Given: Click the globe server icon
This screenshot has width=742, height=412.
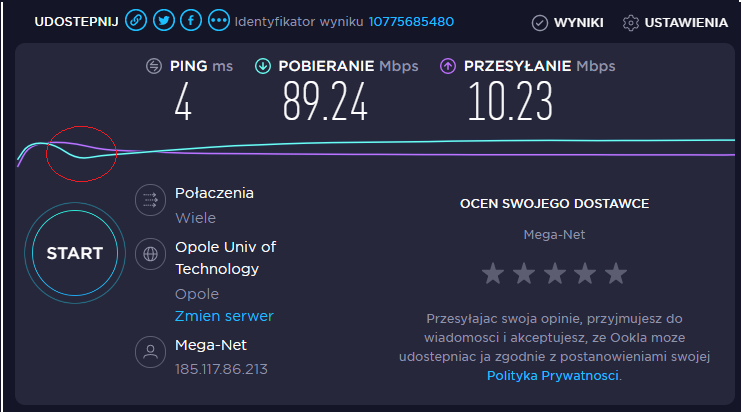Looking at the screenshot, I should [x=150, y=254].
